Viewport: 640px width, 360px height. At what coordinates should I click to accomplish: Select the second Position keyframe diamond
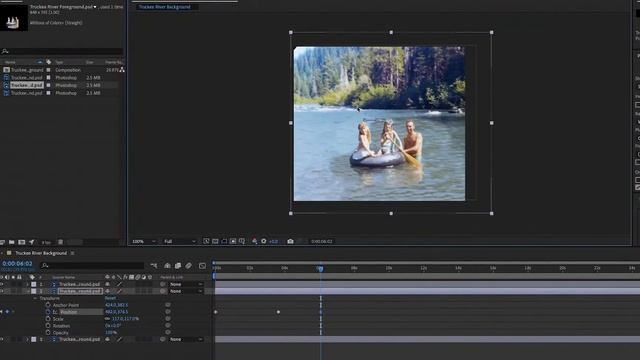point(278,312)
